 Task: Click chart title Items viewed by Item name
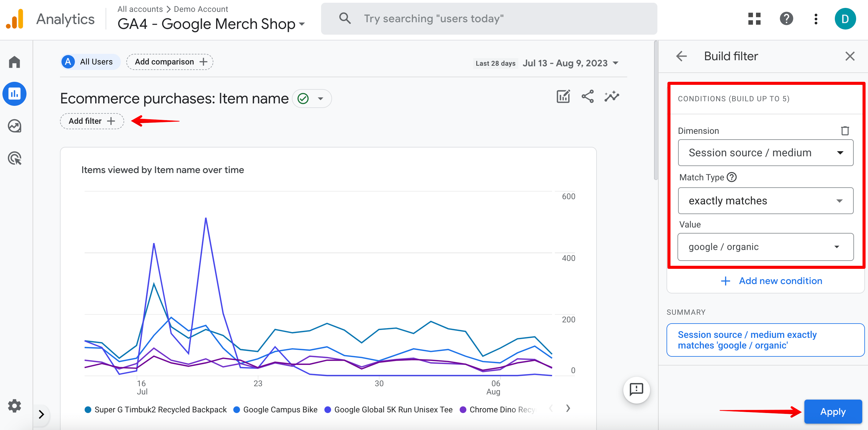pos(163,170)
